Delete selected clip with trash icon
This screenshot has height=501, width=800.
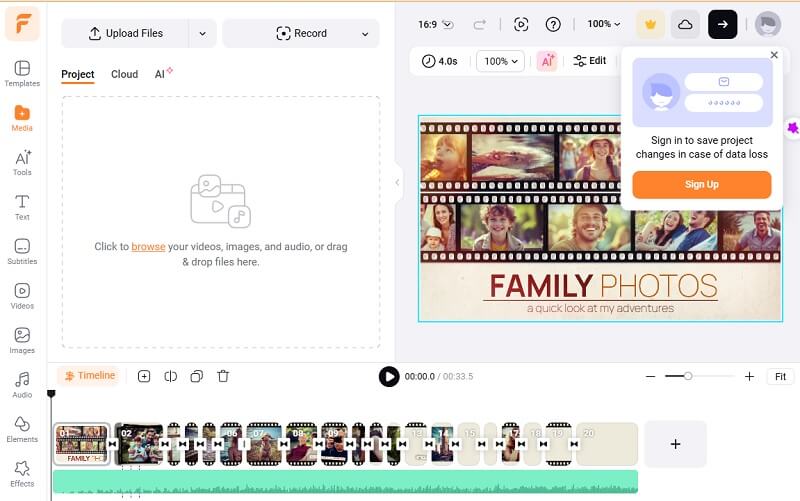click(223, 376)
